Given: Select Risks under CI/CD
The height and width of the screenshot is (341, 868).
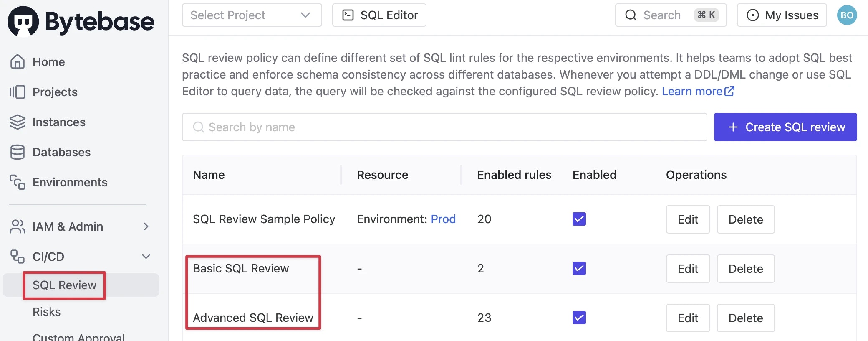Looking at the screenshot, I should (46, 312).
